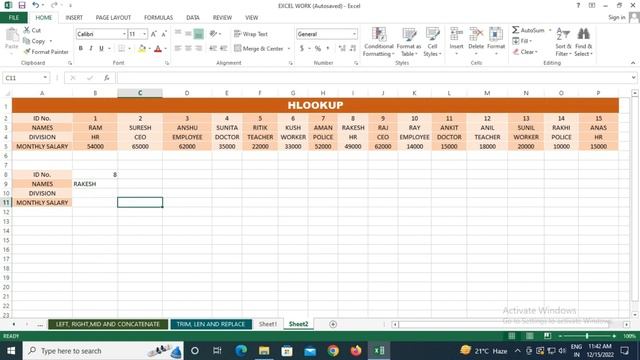Center cell text horizontally
This screenshot has width=640, height=360.
[188, 49]
